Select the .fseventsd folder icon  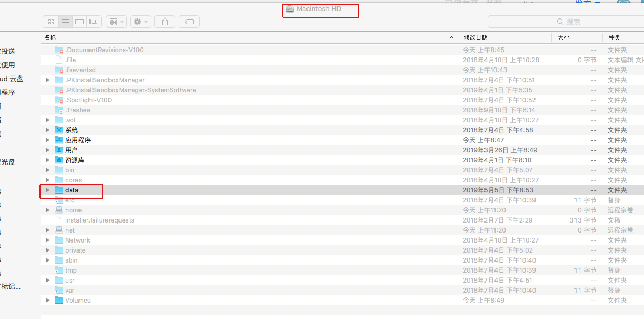59,70
